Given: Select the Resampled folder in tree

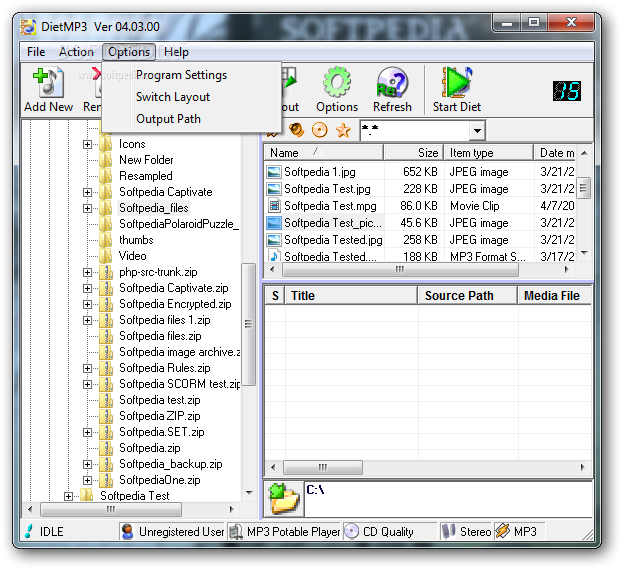Looking at the screenshot, I should pos(146,176).
